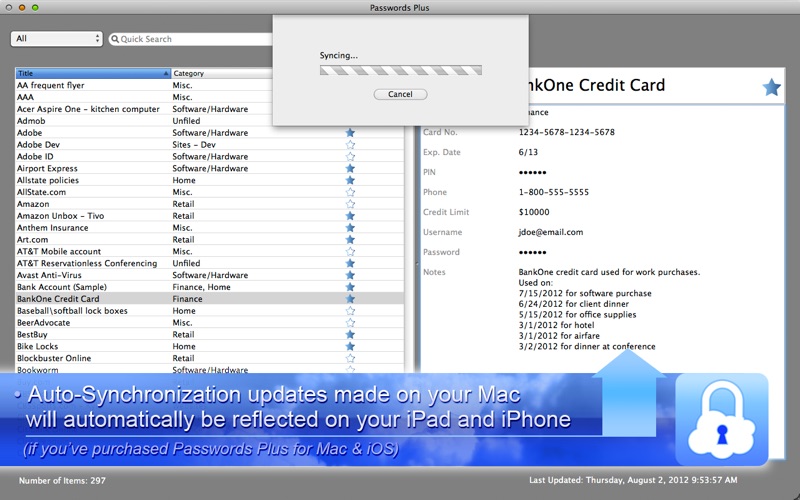Click the $10000 credit limit value
This screenshot has width=800, height=500.
534,212
